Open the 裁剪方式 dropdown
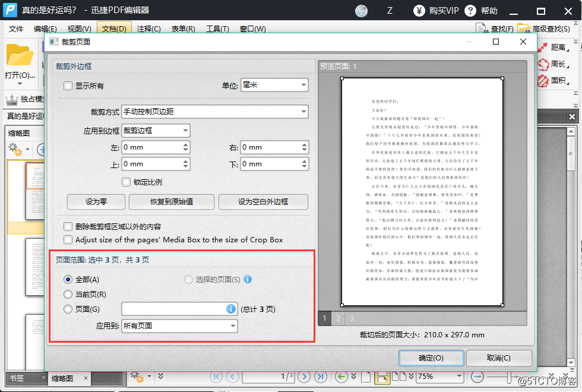This screenshot has height=392, width=582. point(215,112)
